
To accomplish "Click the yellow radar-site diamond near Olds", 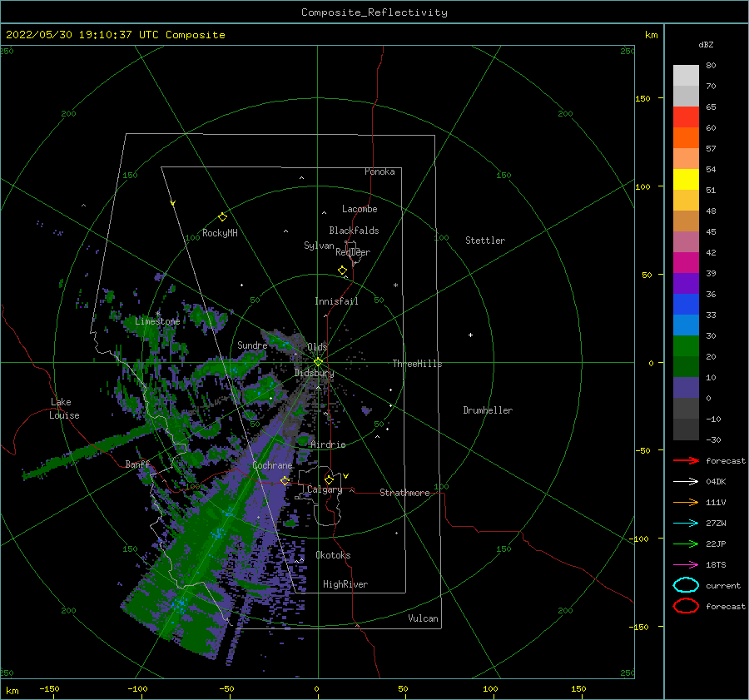I will click(318, 362).
